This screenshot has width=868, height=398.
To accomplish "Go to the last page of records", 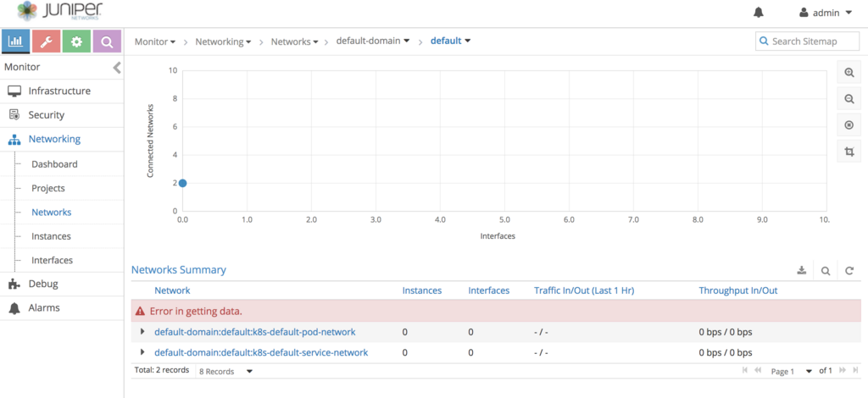I will [x=856, y=370].
